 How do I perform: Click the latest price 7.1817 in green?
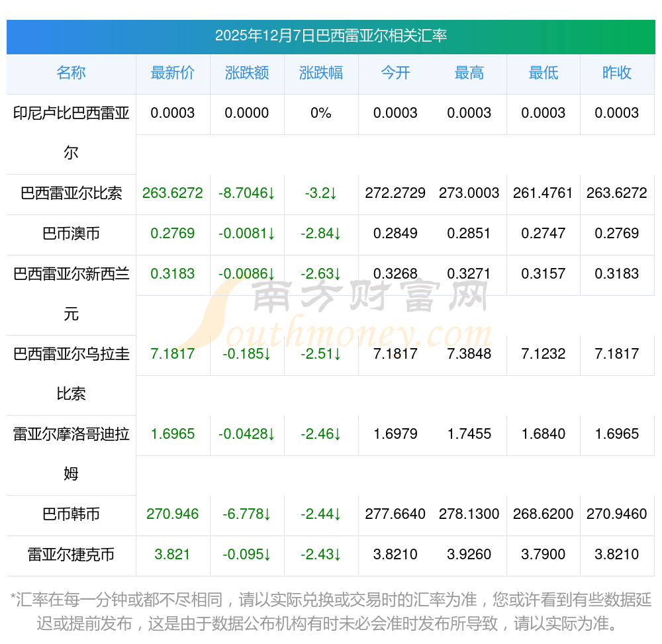(173, 353)
